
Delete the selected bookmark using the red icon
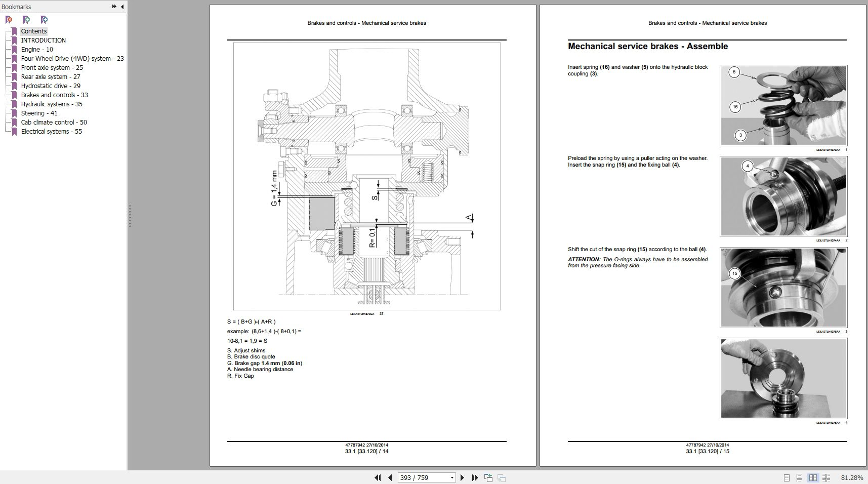coord(8,19)
